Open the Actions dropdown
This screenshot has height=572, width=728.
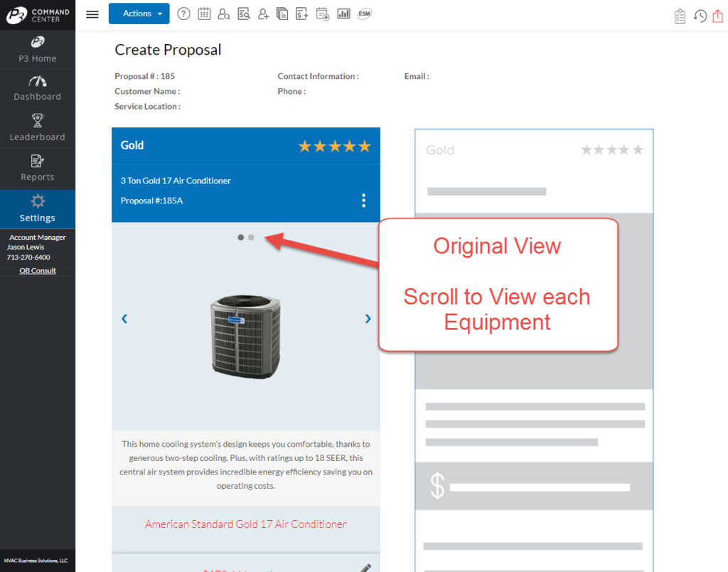coord(139,14)
